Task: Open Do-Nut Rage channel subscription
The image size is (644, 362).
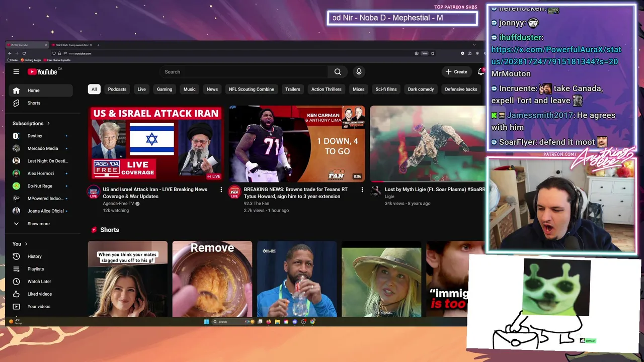Action: (x=41, y=186)
